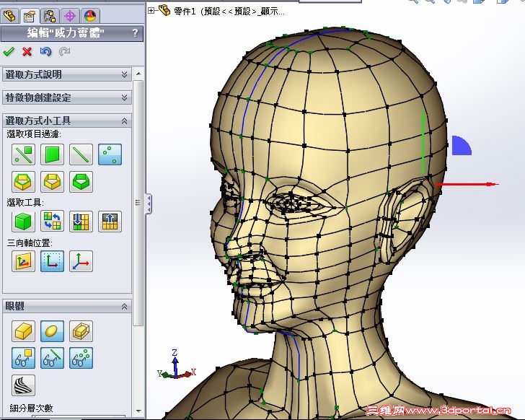Open the DisplayManager color ball tab
The image size is (525, 420).
coord(90,16)
